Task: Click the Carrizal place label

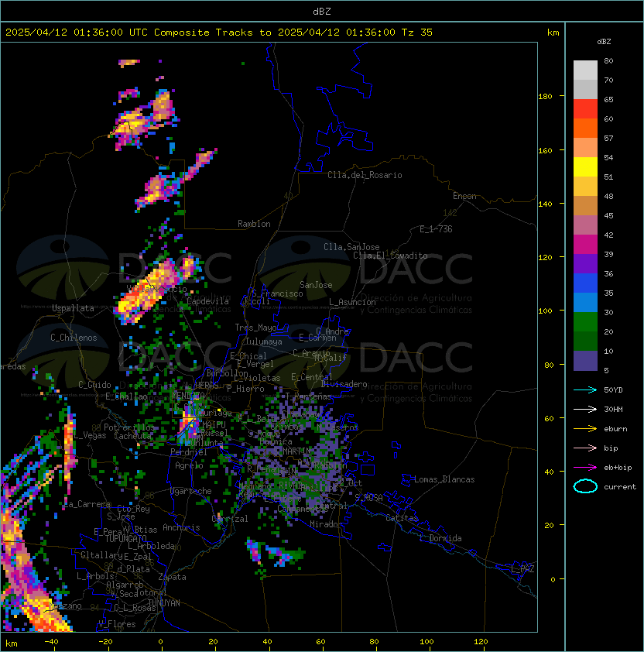Action: pyautogui.click(x=230, y=519)
